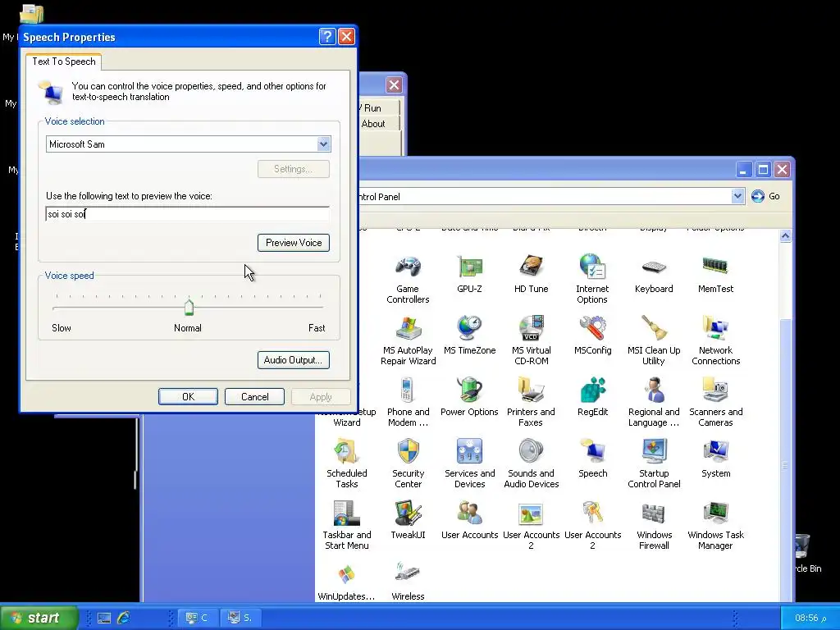Viewport: 840px width, 630px height.
Task: Open Taskbar and Start Menu
Action: pos(347,525)
